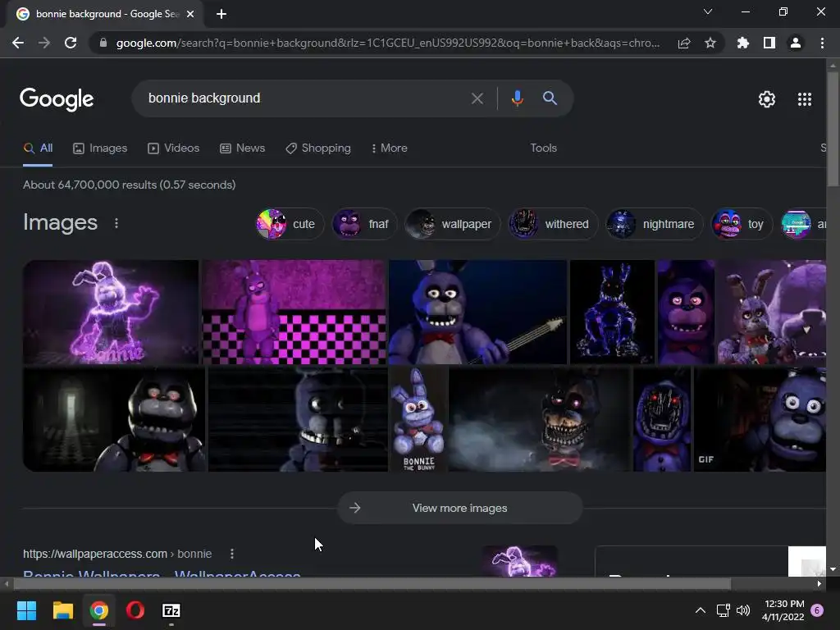Open Bonnie The Bunny plush image
The height and width of the screenshot is (630, 840).
418,419
